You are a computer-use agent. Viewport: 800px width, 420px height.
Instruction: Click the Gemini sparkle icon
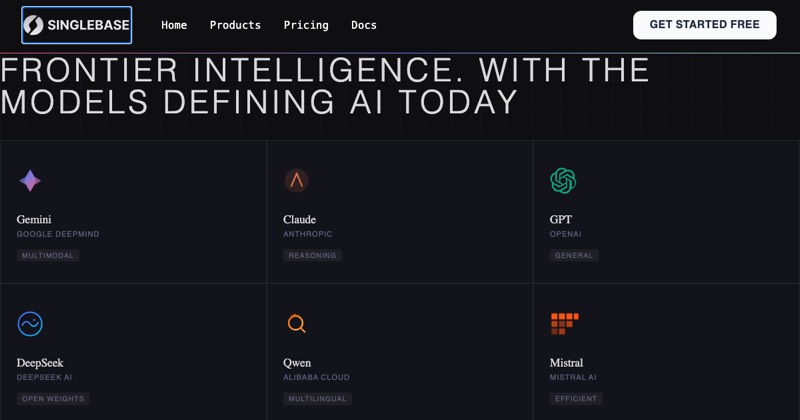[30, 181]
